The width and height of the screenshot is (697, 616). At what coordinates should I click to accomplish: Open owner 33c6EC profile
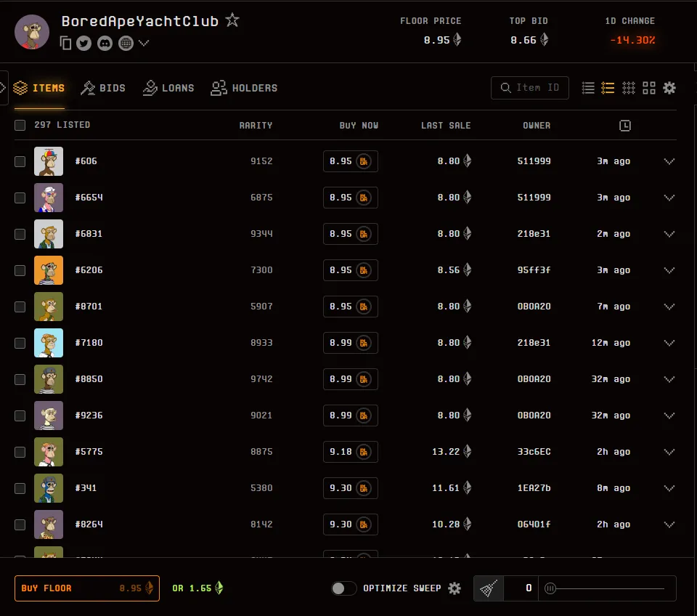pos(534,451)
